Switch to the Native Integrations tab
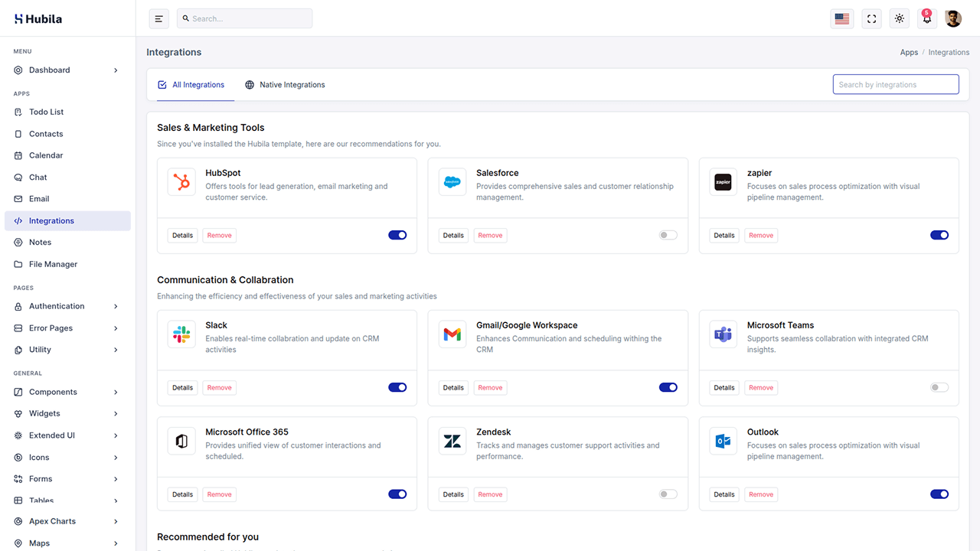Screen dimensions: 980x551 (285, 85)
